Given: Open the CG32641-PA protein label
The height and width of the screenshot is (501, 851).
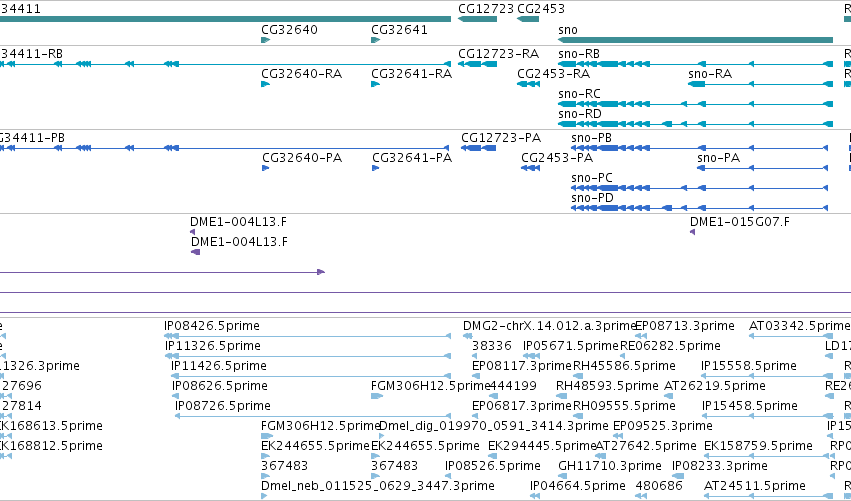Looking at the screenshot, I should [x=412, y=158].
